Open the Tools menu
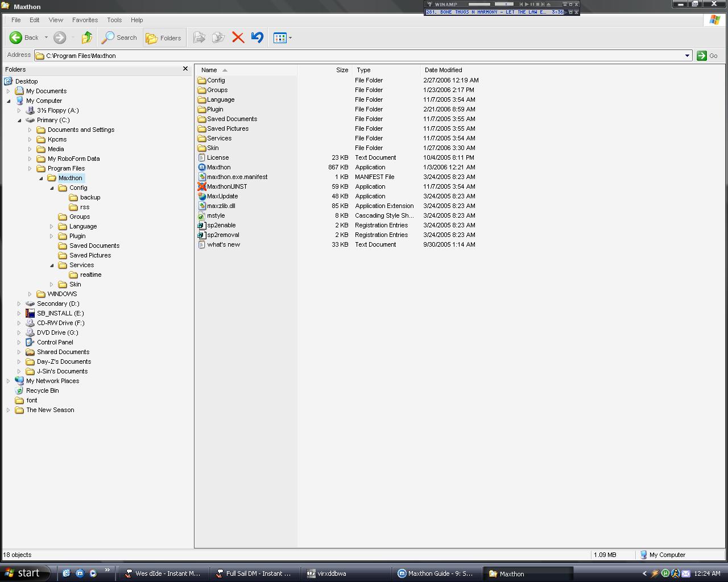The width and height of the screenshot is (728, 582). click(114, 20)
